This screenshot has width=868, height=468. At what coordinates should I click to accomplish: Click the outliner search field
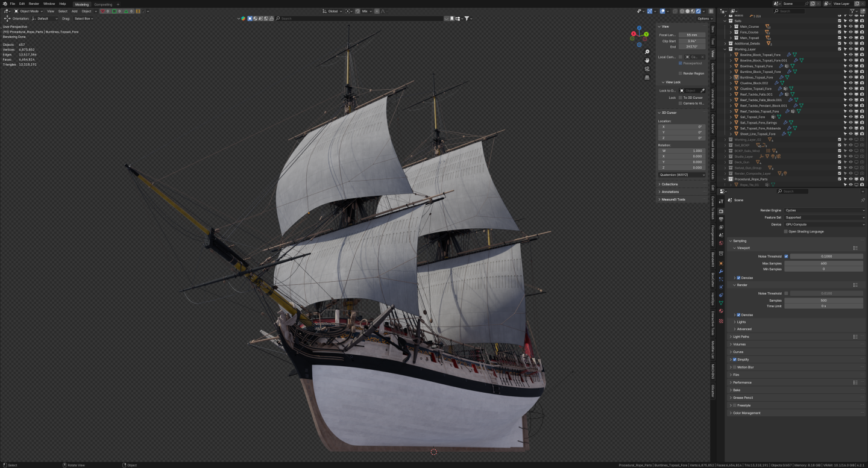(790, 11)
